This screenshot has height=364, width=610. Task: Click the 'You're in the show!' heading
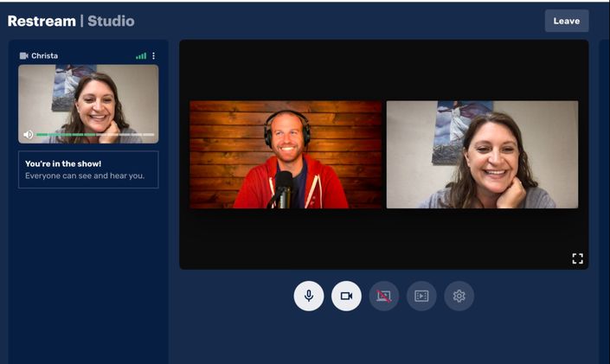[63, 163]
